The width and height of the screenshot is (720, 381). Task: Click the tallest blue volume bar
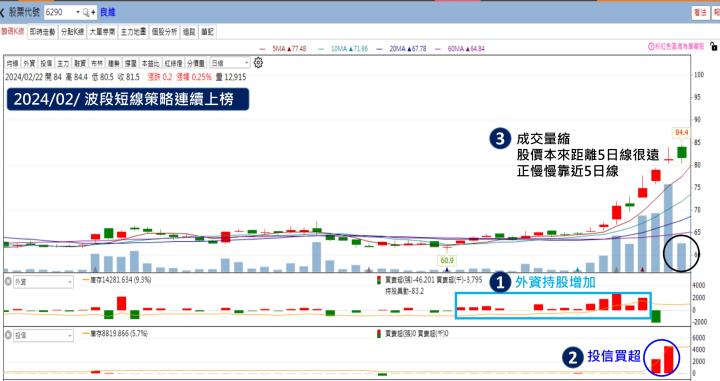[x=668, y=228]
